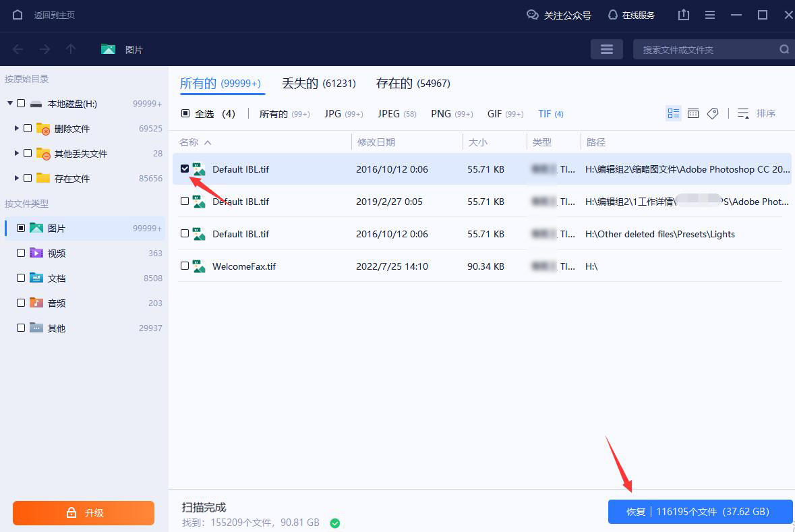The width and height of the screenshot is (795, 532).
Task: Click the share/export icon in the title bar
Action: click(x=683, y=15)
